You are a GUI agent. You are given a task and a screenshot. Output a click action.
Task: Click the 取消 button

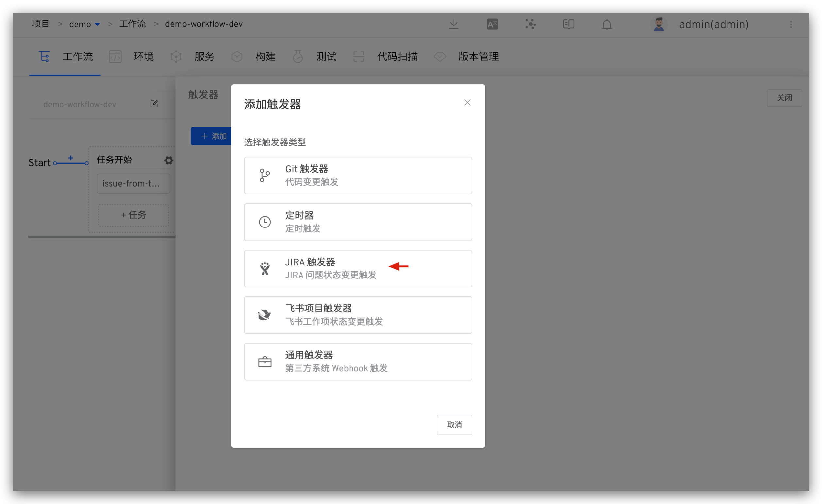click(x=454, y=424)
